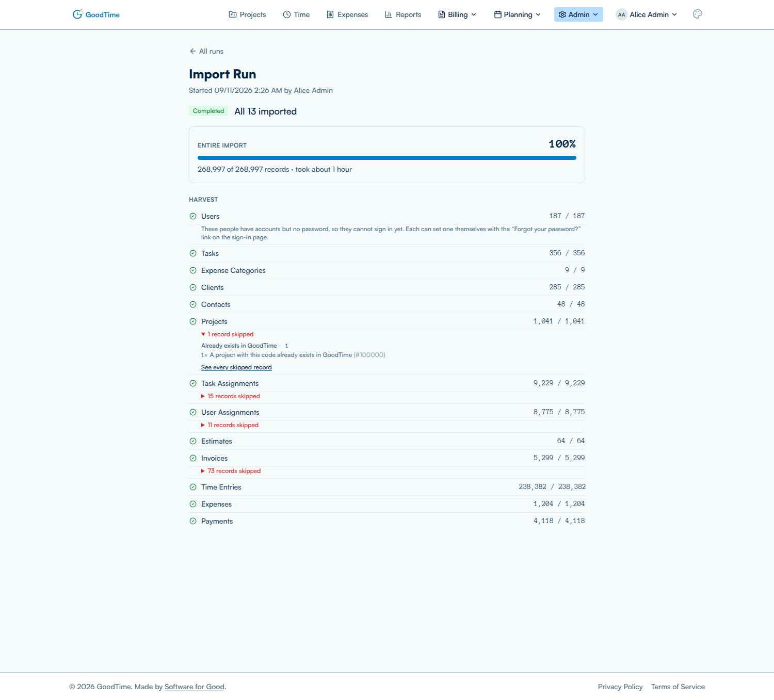This screenshot has width=774, height=700.
Task: Click the Estimates row label
Action: [x=217, y=441]
